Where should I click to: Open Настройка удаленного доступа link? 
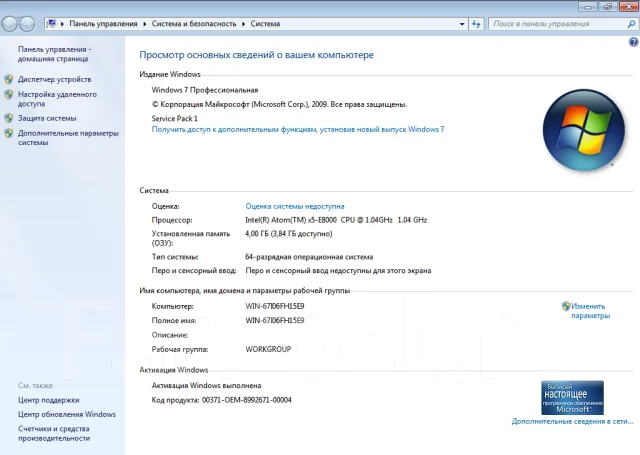tap(57, 99)
